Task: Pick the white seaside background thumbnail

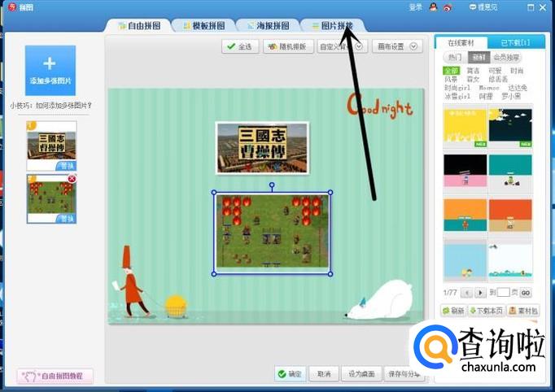Action: point(510,261)
